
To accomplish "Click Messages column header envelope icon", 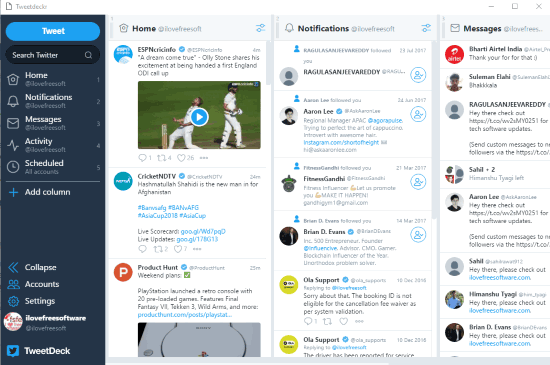I will [455, 28].
